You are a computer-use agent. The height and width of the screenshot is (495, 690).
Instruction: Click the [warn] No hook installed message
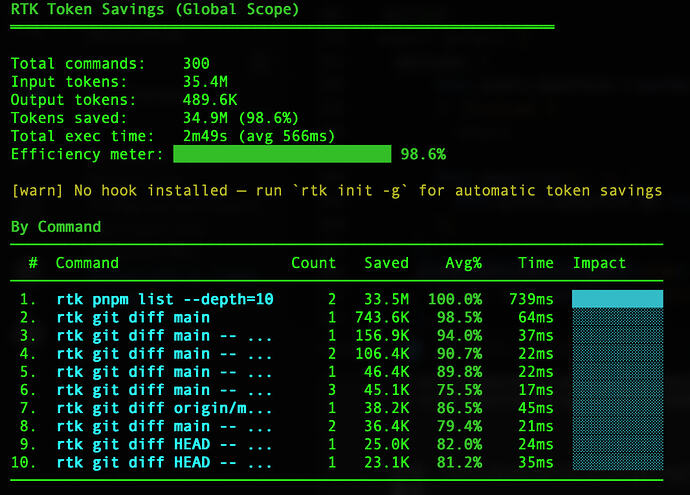pos(337,191)
